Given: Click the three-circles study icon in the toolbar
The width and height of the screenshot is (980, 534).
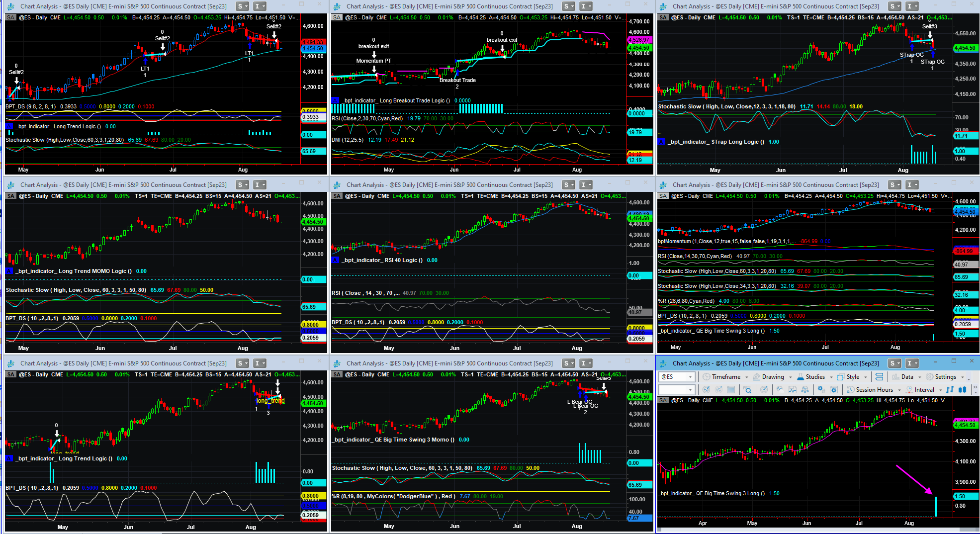Looking at the screenshot, I should point(805,390).
